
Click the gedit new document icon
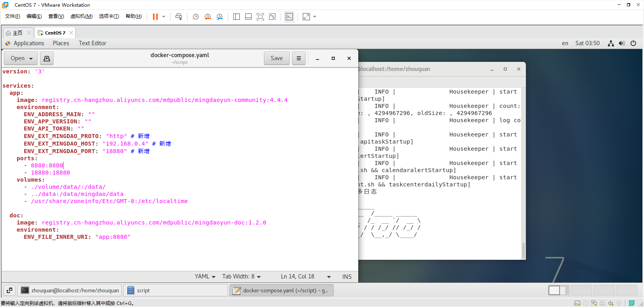pyautogui.click(x=47, y=58)
